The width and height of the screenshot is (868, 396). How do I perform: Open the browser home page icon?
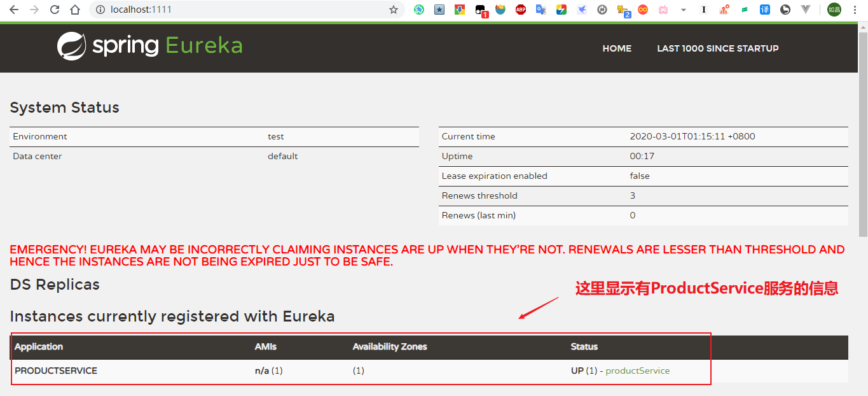click(x=75, y=10)
